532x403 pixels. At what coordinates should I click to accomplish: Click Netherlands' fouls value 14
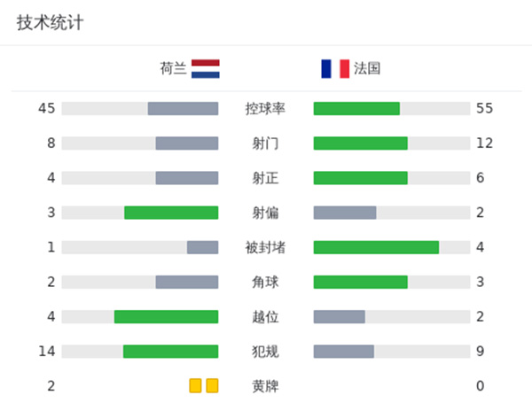47,352
